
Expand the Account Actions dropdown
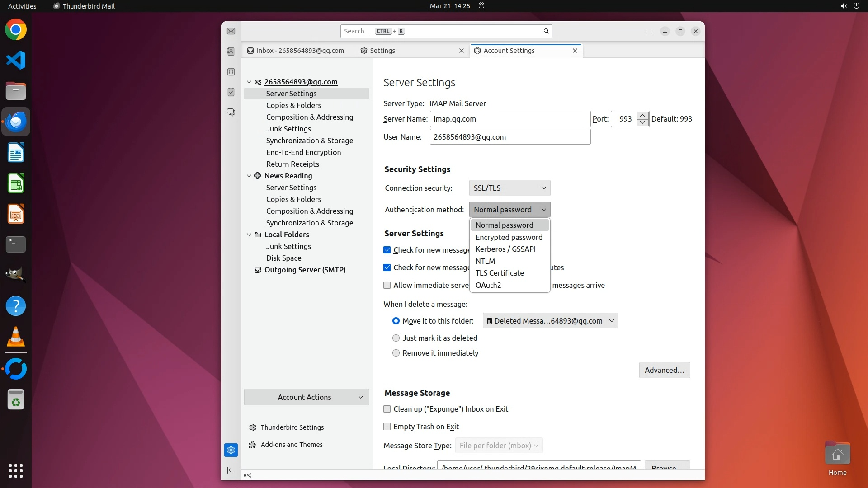tap(307, 397)
